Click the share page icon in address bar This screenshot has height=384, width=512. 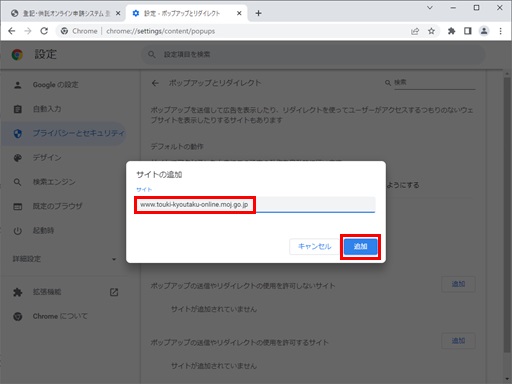[x=415, y=31]
